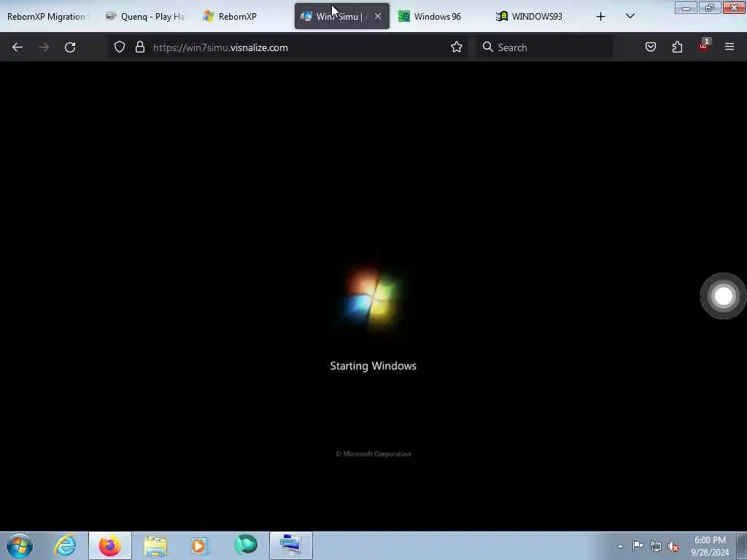Open the tracking protection shield icon
The height and width of the screenshot is (560, 747).
click(120, 47)
